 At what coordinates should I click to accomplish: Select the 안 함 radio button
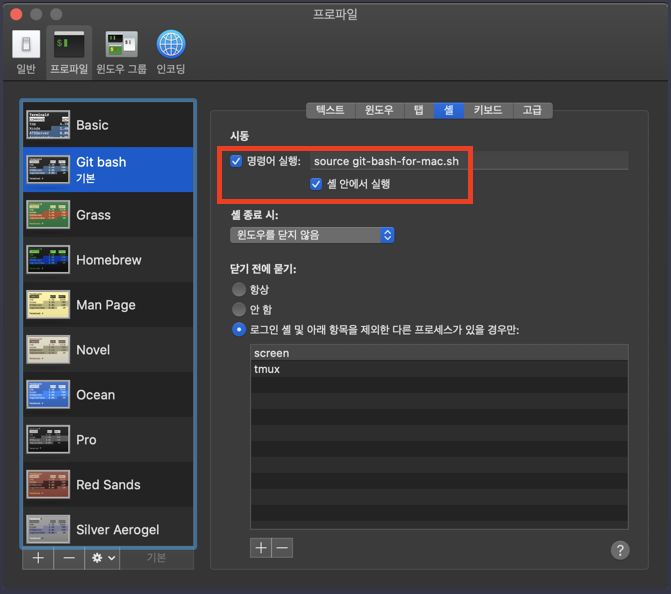click(238, 309)
